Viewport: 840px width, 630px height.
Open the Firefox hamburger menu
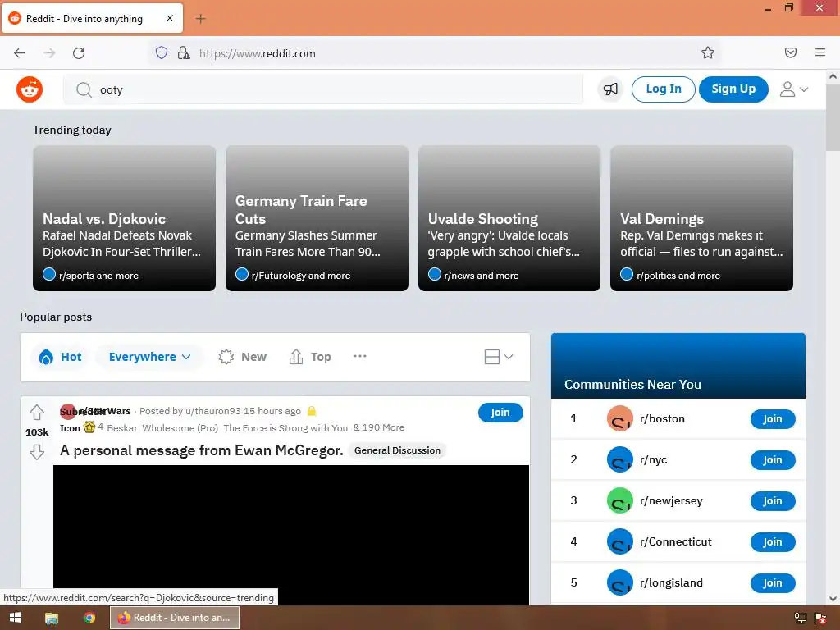coord(820,52)
